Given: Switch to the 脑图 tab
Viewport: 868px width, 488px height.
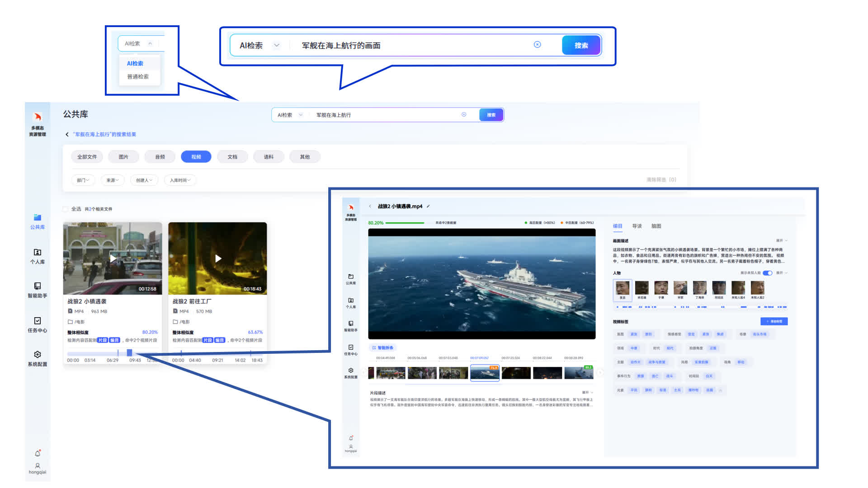Looking at the screenshot, I should [x=656, y=226].
